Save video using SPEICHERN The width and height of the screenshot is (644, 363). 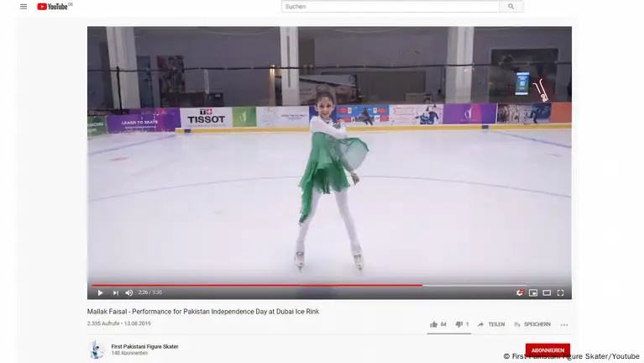532,324
